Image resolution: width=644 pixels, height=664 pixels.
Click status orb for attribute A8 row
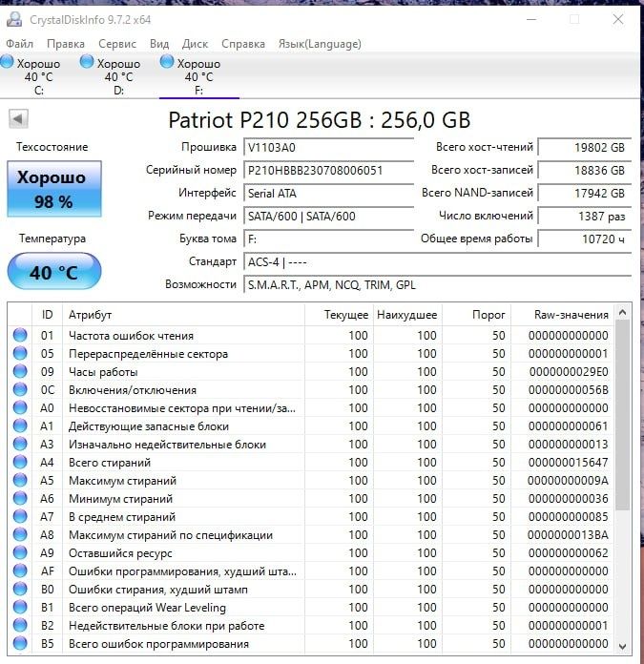tap(20, 535)
